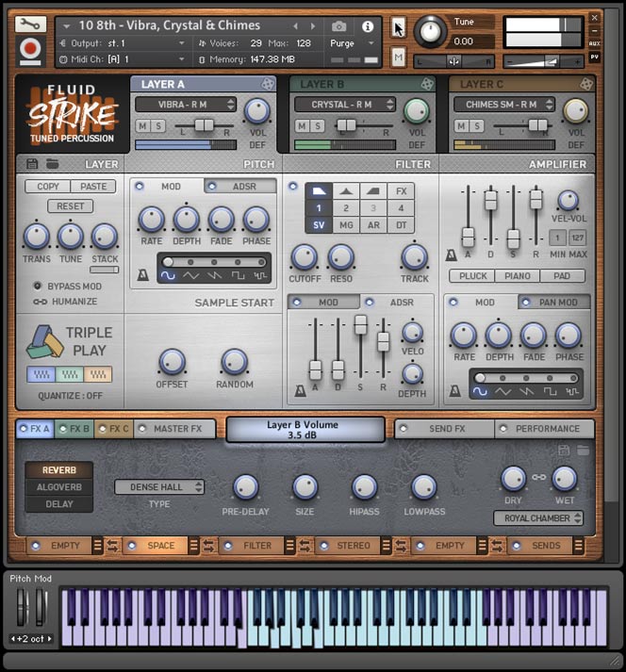Open the SEND FX tab

tap(444, 429)
